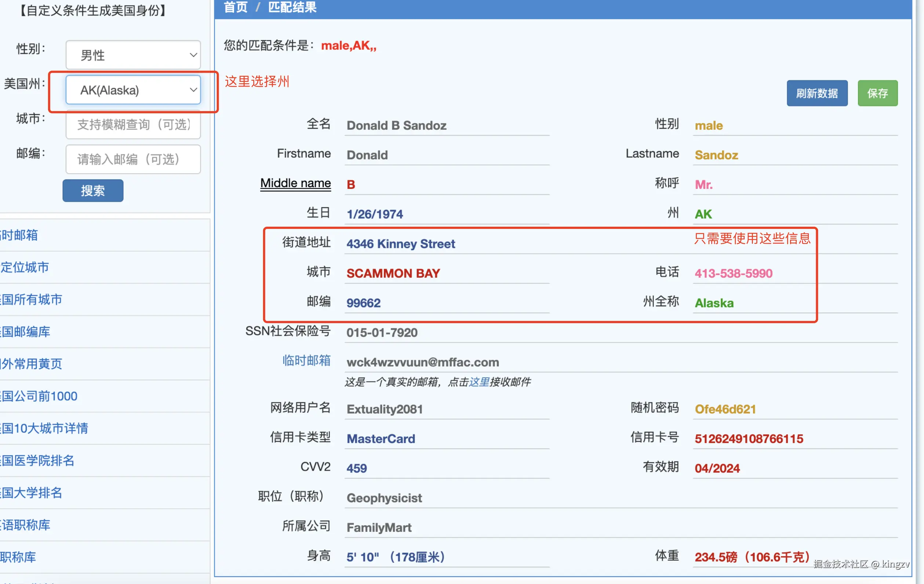The height and width of the screenshot is (584, 924).
Task: Click the street address 4346 Kinney Street
Action: (x=401, y=244)
